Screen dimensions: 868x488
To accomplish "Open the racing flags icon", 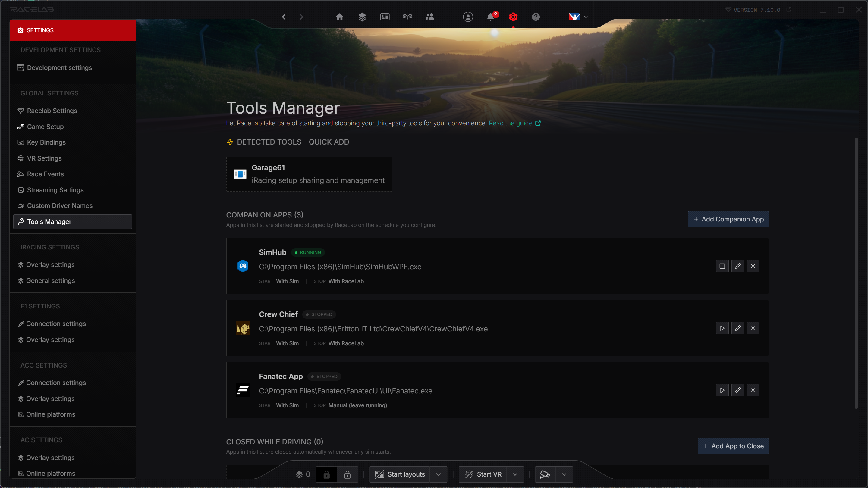I will (407, 17).
